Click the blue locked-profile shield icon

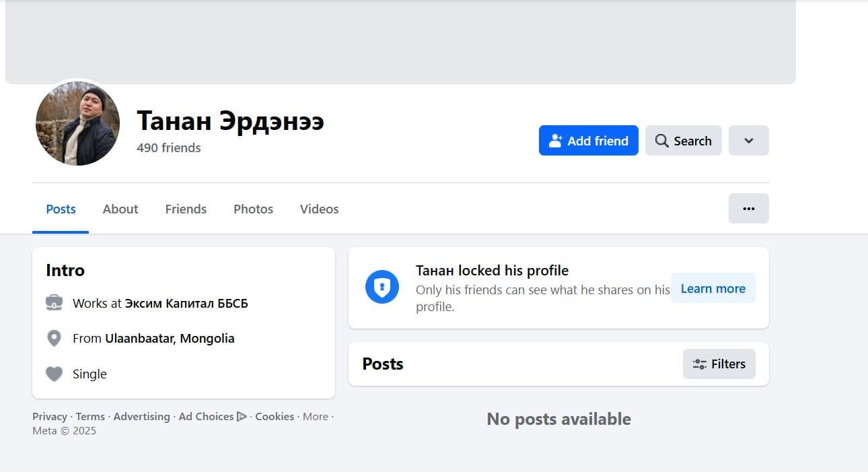pyautogui.click(x=382, y=288)
